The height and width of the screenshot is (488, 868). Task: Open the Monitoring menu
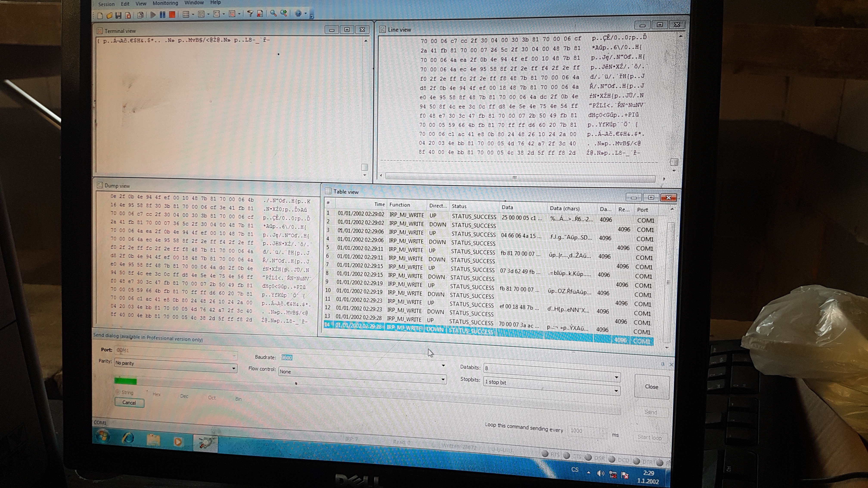tap(165, 3)
